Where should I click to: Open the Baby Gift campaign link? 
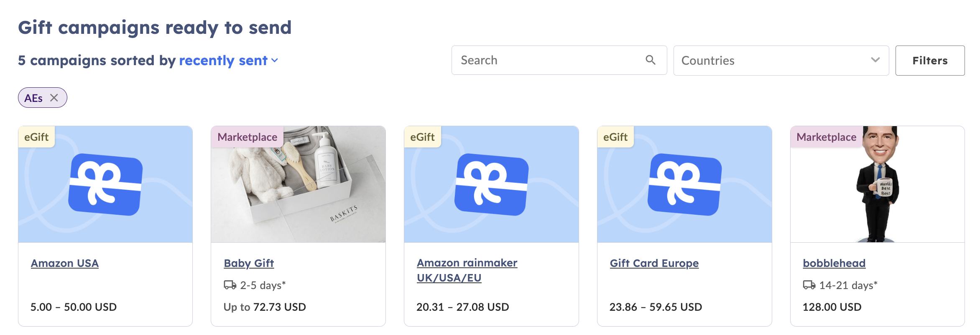pos(249,263)
